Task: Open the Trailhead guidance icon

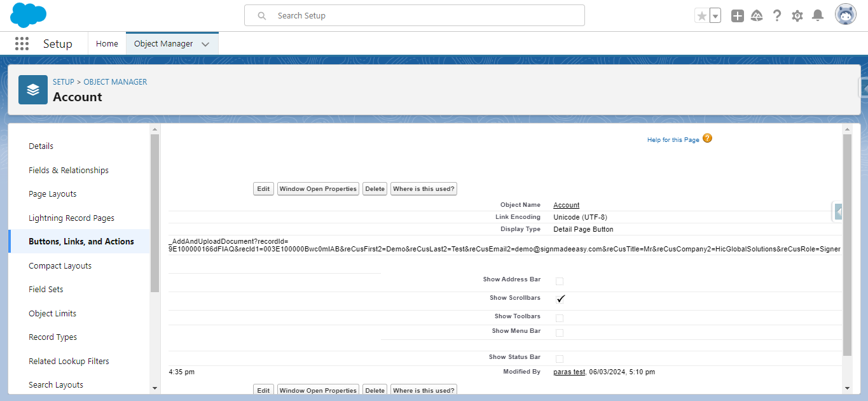Action: 757,16
